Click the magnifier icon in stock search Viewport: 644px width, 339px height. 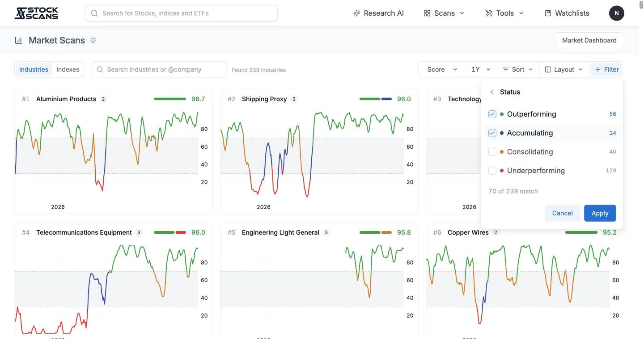[94, 13]
